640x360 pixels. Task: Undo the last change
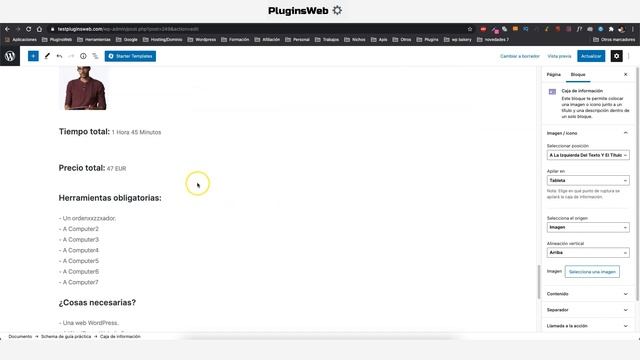pos(59,56)
